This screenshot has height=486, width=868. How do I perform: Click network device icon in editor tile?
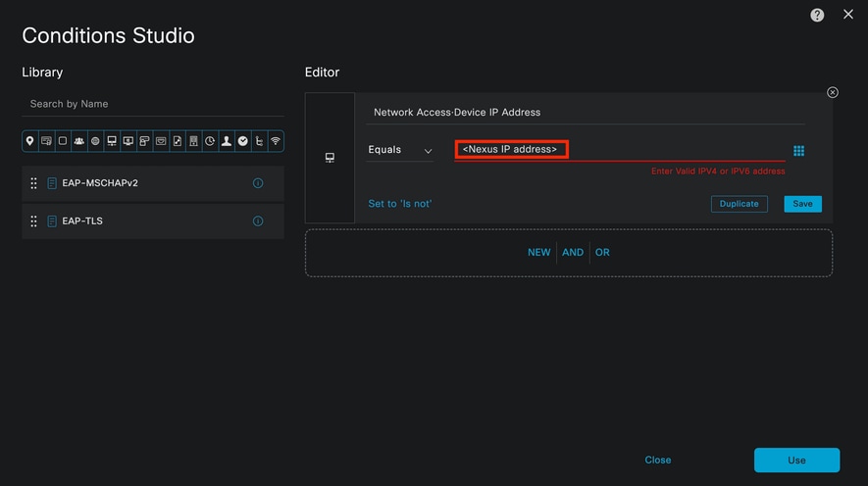pos(330,158)
